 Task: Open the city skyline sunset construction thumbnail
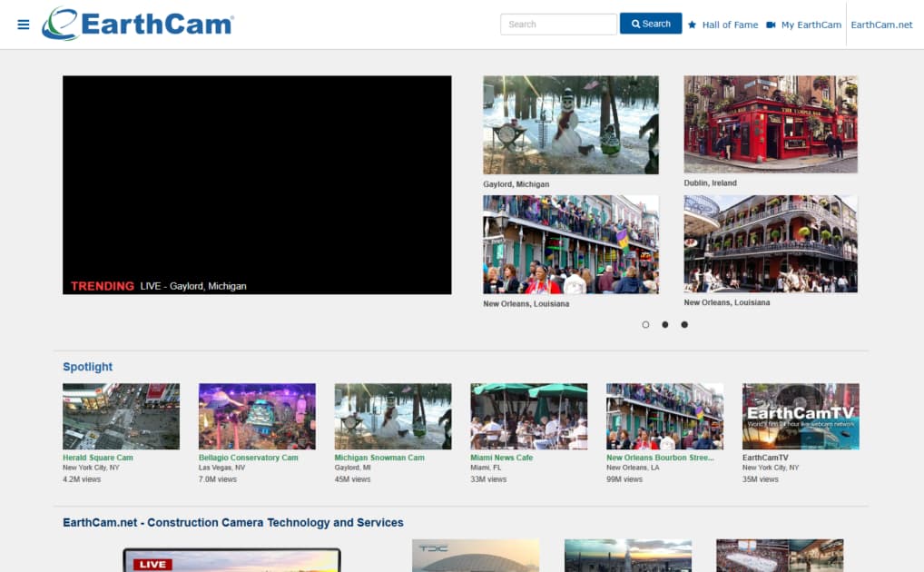pyautogui.click(x=627, y=556)
